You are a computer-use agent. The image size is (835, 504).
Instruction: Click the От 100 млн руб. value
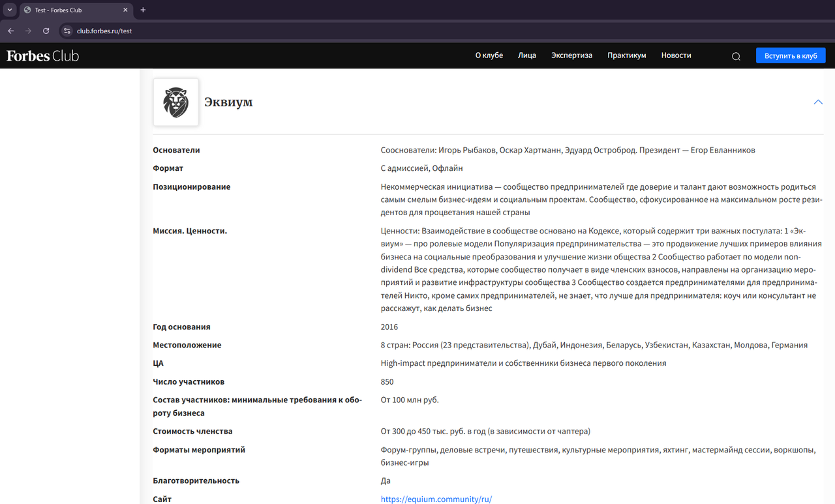(410, 400)
